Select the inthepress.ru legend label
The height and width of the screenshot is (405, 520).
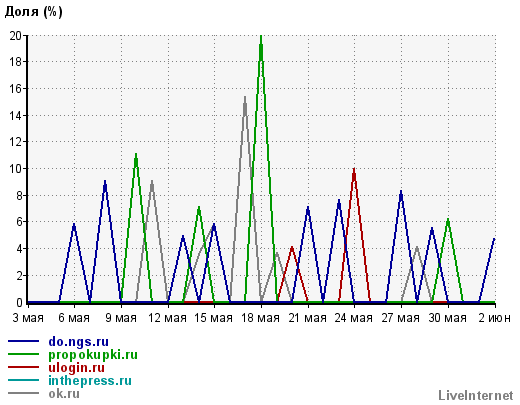coord(90,381)
